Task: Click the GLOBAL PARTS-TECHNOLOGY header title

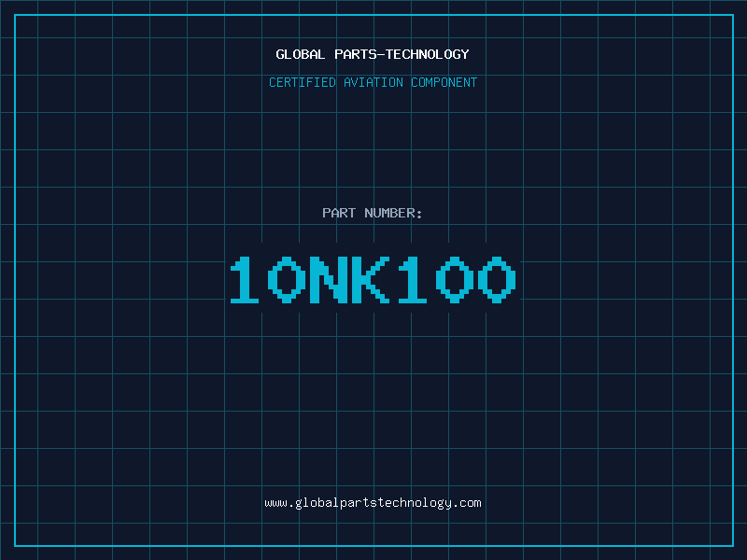Action: coord(373,54)
